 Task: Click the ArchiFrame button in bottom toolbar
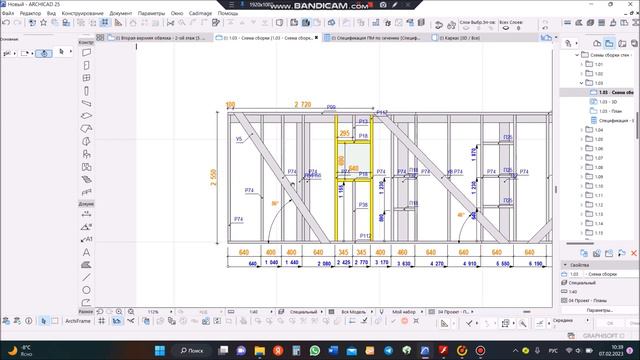[78, 321]
